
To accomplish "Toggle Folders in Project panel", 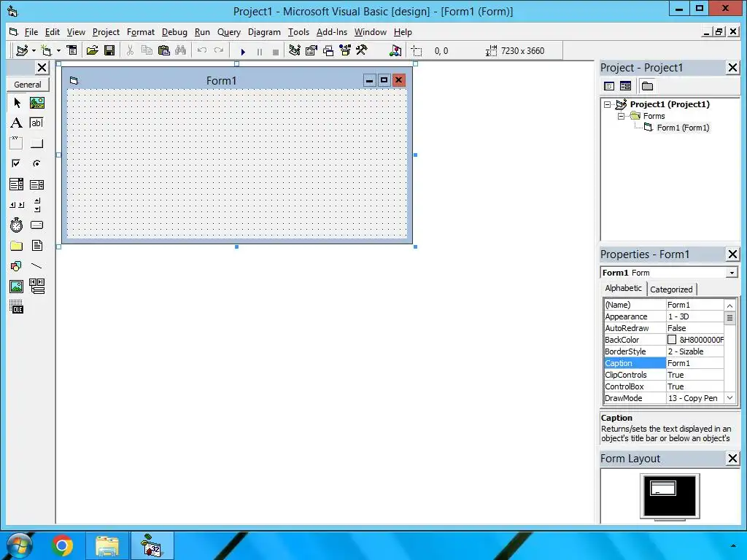I will pos(647,86).
